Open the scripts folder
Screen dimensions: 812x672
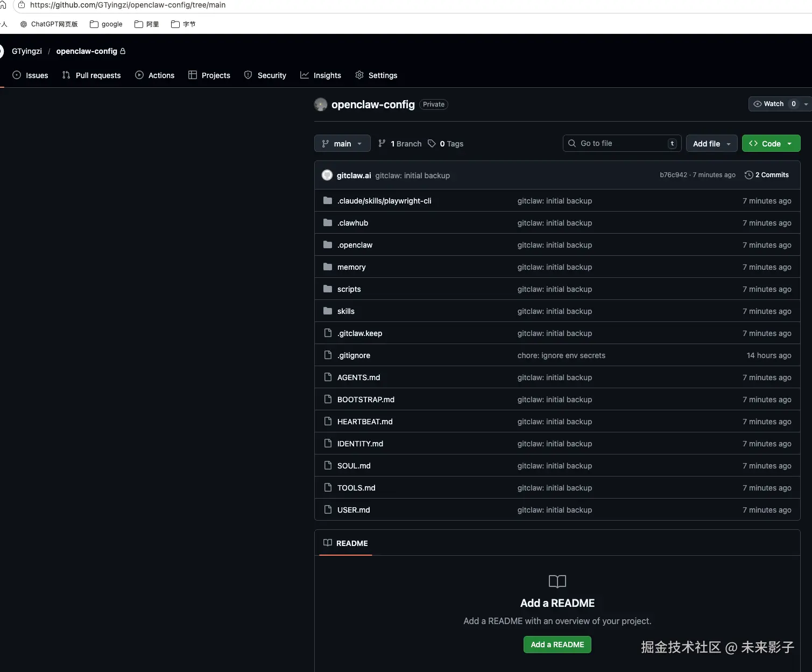349,289
